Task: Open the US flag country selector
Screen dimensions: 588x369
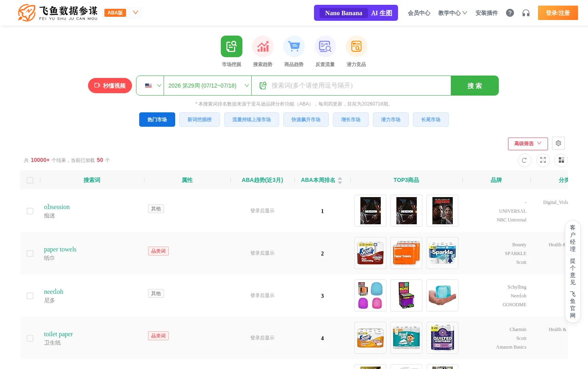Action: [150, 86]
